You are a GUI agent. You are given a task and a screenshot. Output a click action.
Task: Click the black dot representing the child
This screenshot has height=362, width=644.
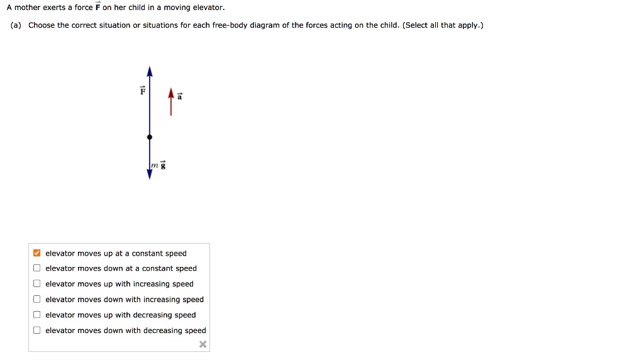pyautogui.click(x=150, y=137)
